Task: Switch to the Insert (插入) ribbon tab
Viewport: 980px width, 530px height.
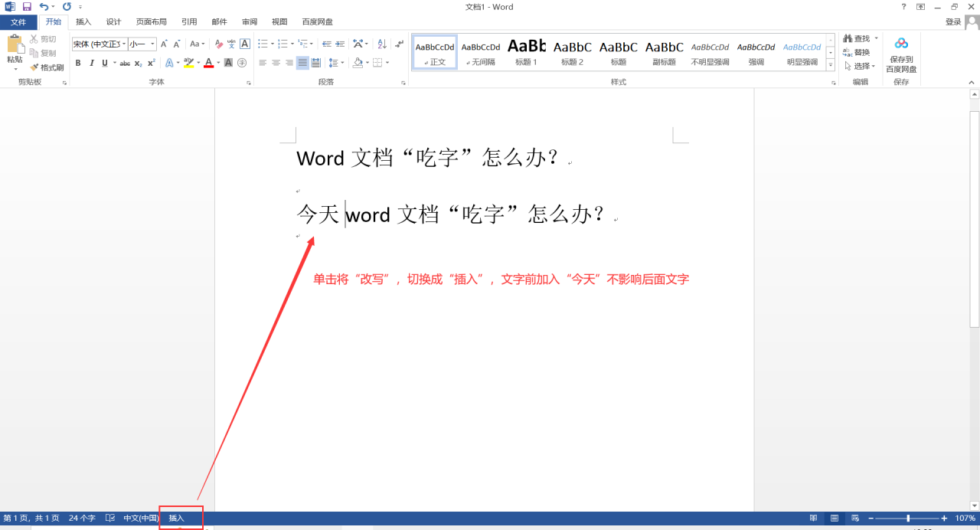Action: (83, 22)
